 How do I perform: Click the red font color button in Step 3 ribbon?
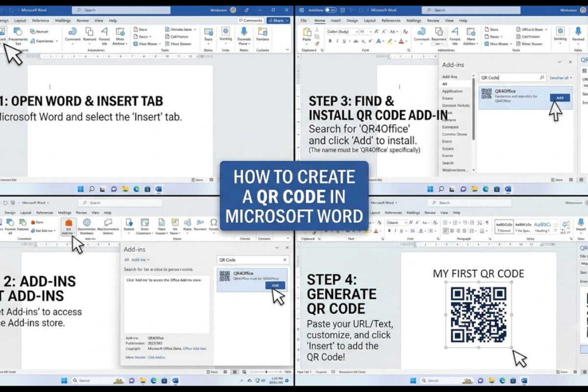click(x=401, y=41)
